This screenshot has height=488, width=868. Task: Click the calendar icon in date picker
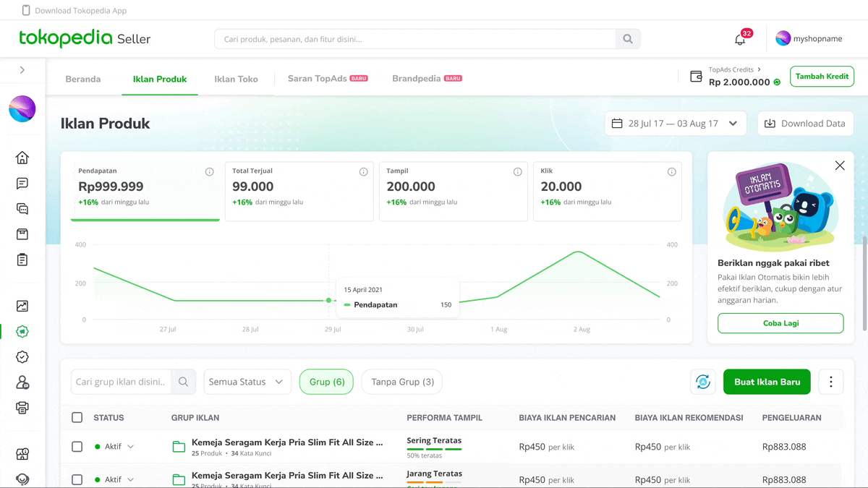point(617,124)
